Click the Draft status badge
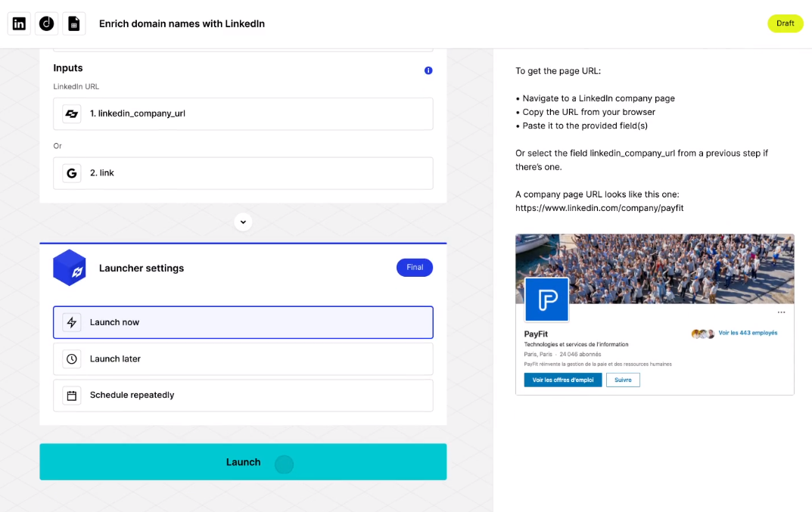This screenshot has width=812, height=512. pos(785,23)
